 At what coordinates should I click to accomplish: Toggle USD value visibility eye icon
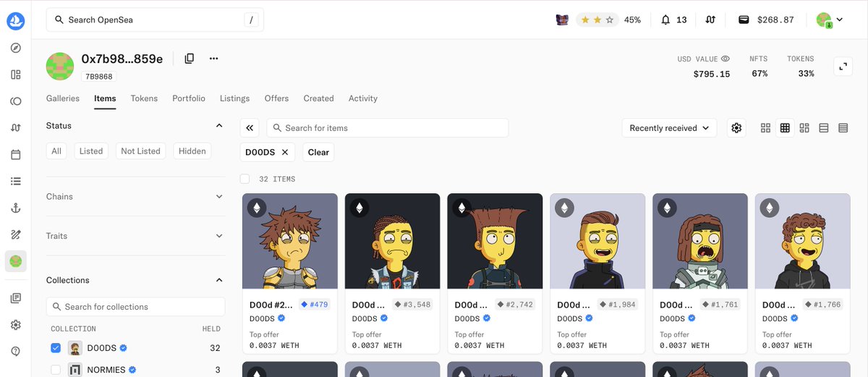pyautogui.click(x=726, y=59)
